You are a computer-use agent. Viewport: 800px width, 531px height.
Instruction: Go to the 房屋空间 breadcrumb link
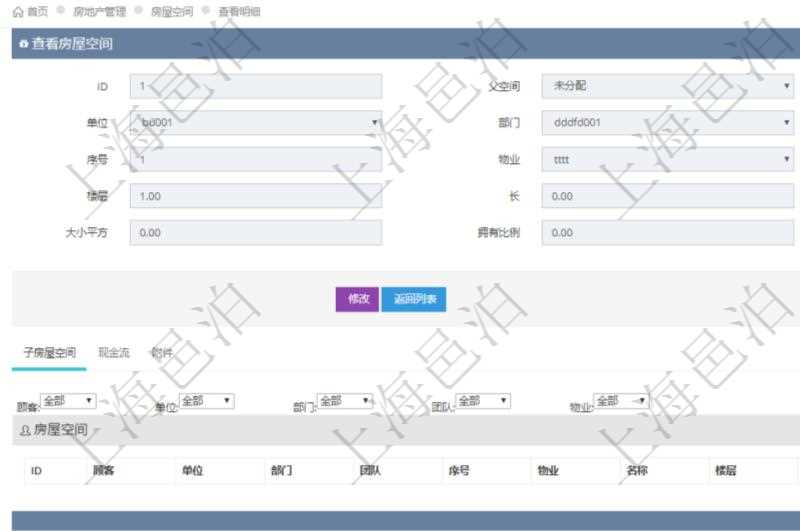(x=172, y=12)
